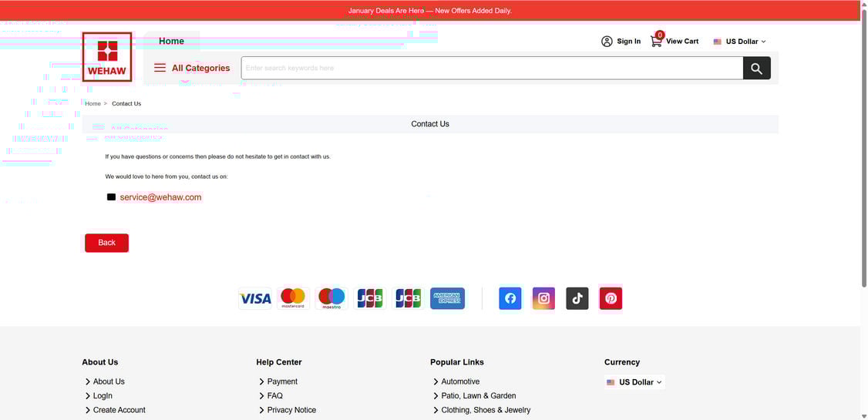This screenshot has height=420, width=868.
Task: Select the American Express payment icon
Action: [x=447, y=299]
